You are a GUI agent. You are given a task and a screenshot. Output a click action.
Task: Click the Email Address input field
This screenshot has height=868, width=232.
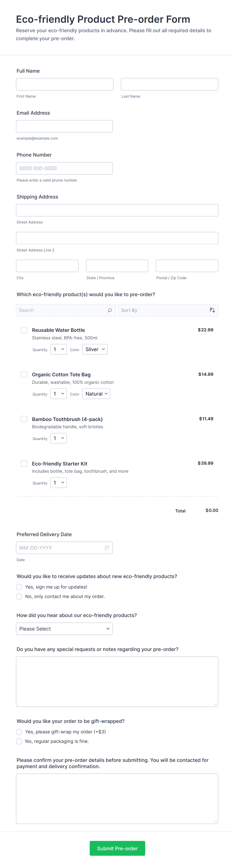[64, 126]
